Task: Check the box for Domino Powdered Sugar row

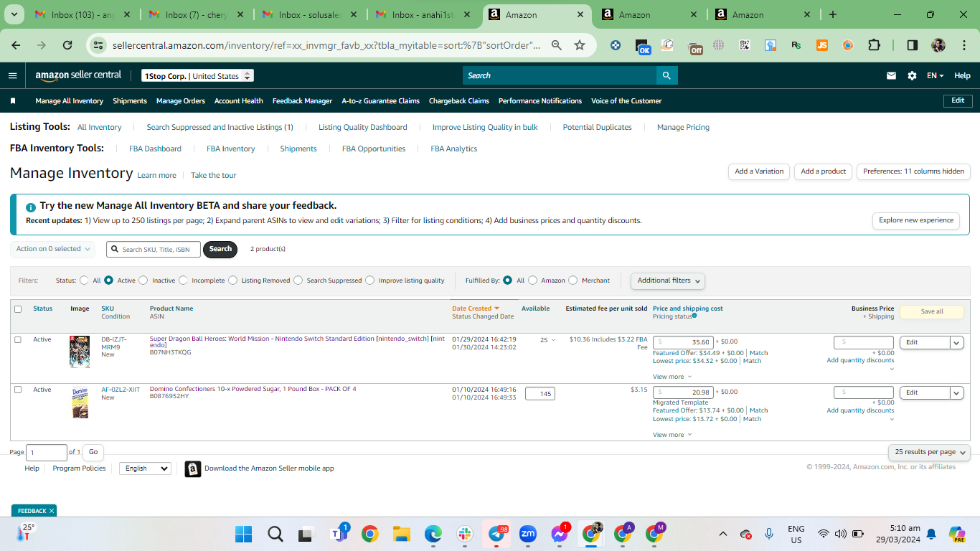Action: point(18,390)
